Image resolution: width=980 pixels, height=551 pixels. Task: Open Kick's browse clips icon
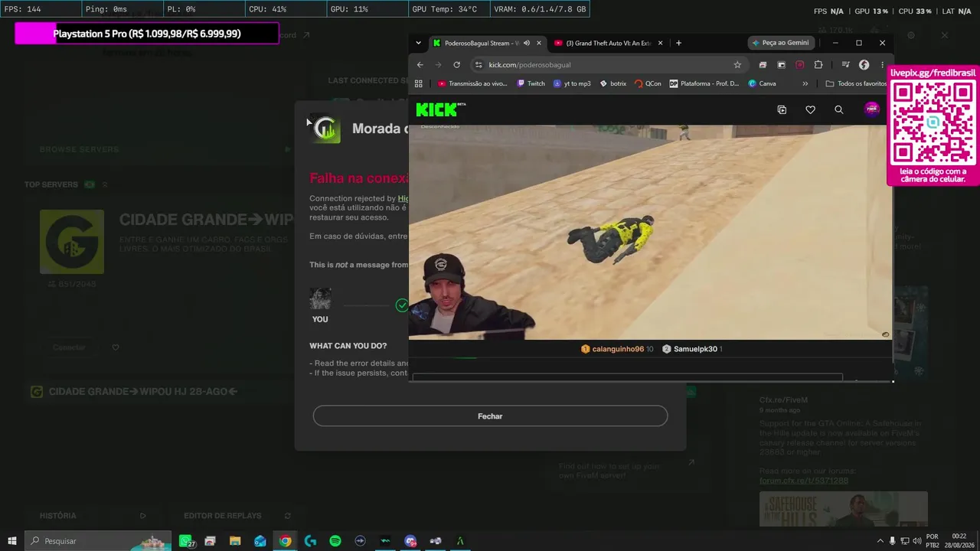pos(782,110)
